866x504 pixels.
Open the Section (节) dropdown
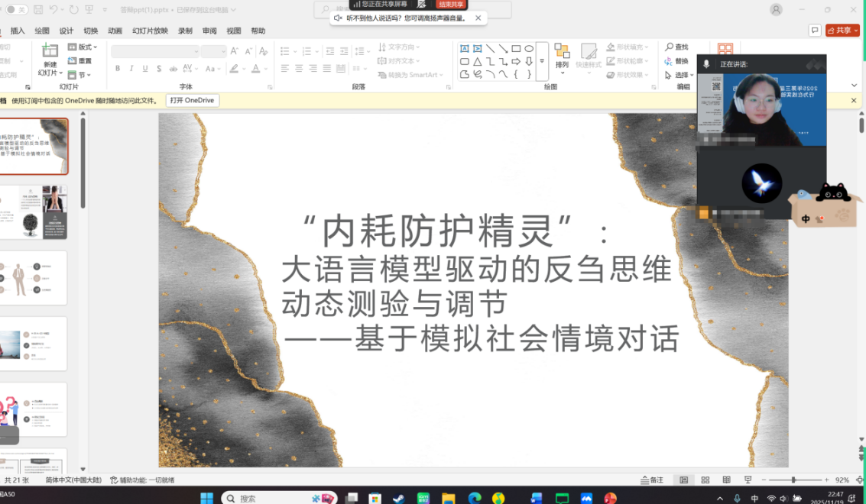[79, 75]
